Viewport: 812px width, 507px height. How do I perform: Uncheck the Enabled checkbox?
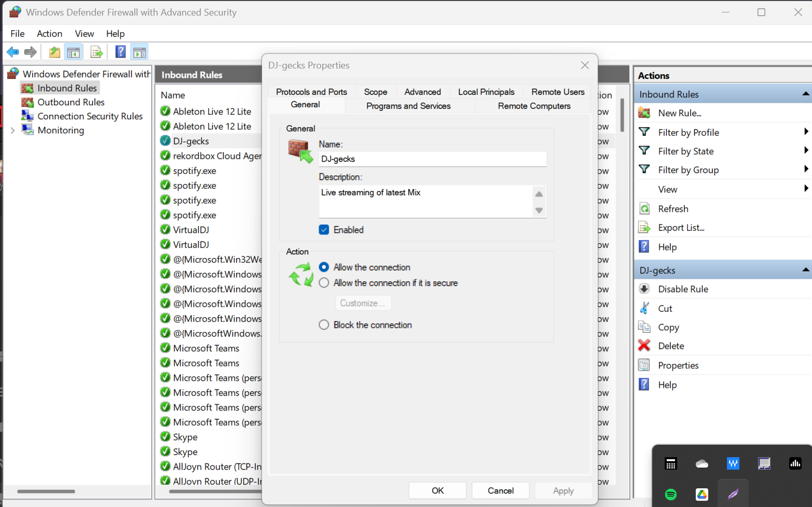point(324,230)
